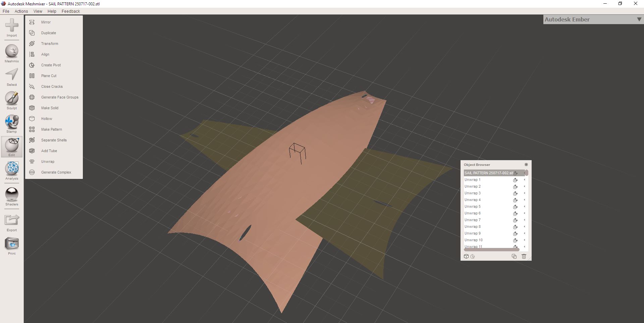The width and height of the screenshot is (644, 323).
Task: Toggle shader assignment icon for Unwrap 2
Action: [x=516, y=187]
